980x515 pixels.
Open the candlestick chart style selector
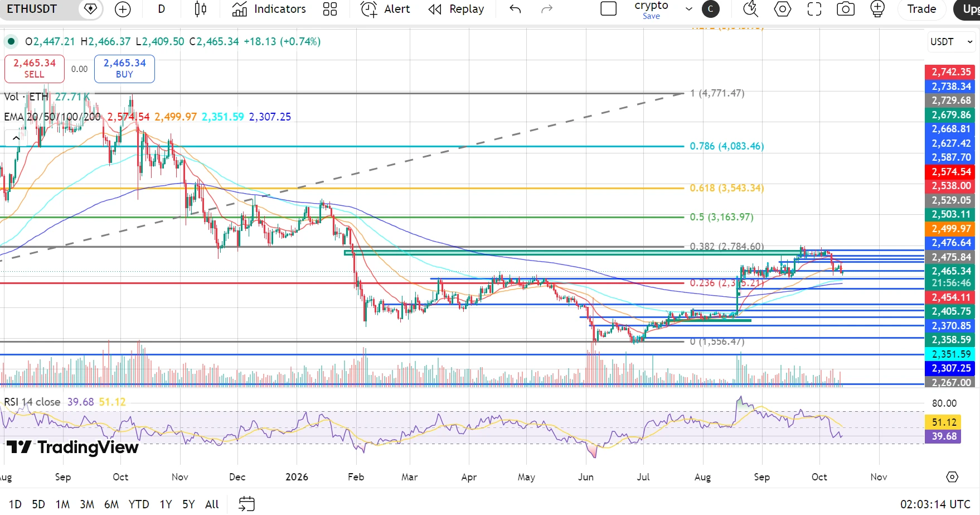pyautogui.click(x=201, y=9)
